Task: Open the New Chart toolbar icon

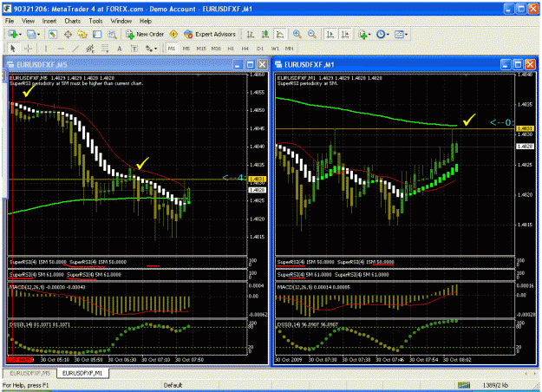Action: click(13, 34)
